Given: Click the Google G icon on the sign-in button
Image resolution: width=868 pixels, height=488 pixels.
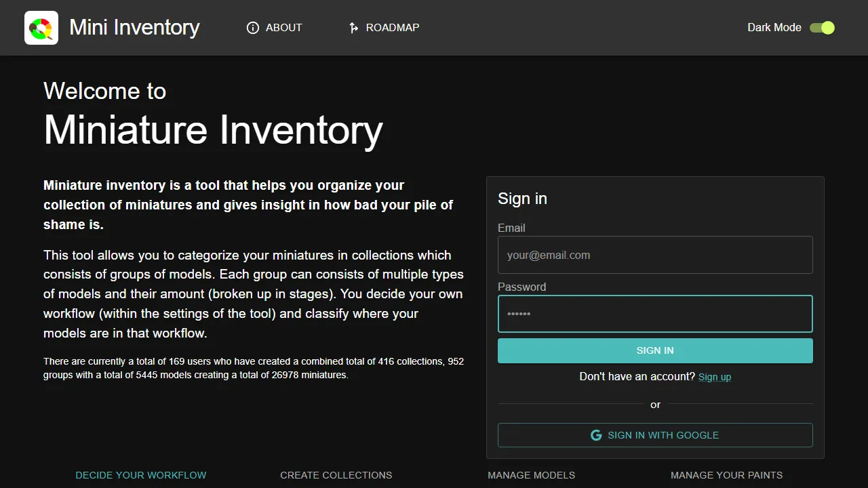Looking at the screenshot, I should click(596, 435).
